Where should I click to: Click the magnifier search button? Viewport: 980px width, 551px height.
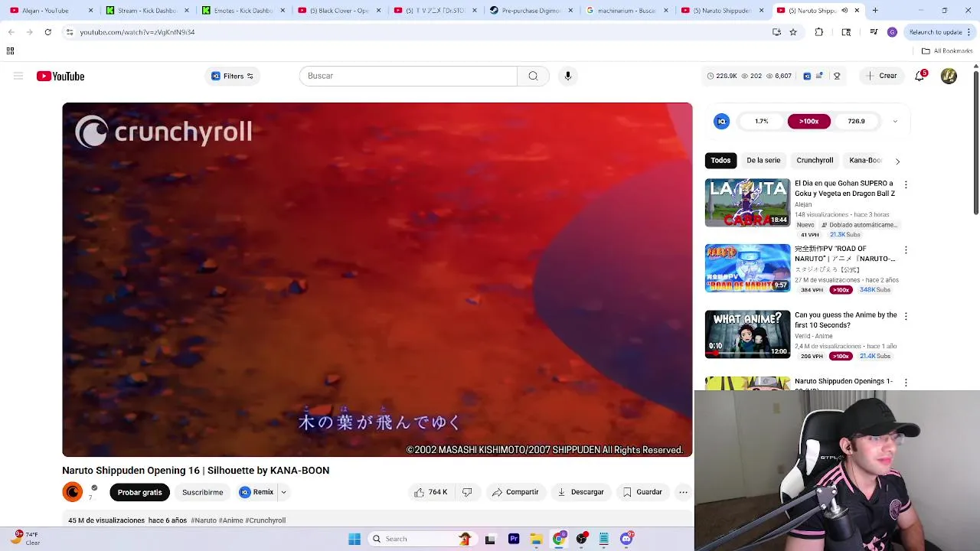[533, 76]
